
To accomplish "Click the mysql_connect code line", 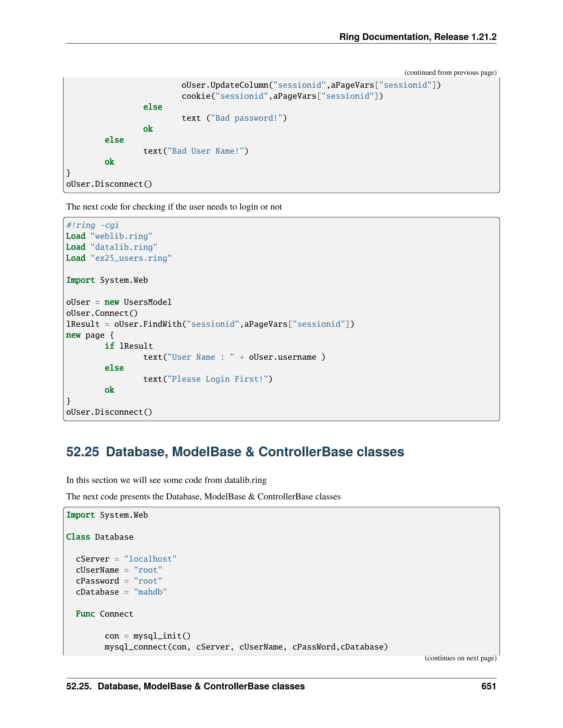I will pyautogui.click(x=246, y=647).
